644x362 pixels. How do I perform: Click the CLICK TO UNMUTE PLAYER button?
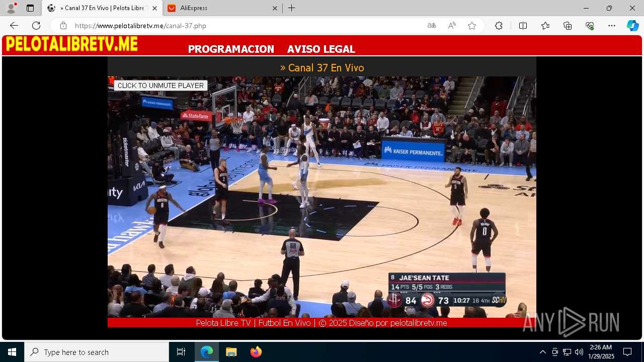click(x=160, y=85)
